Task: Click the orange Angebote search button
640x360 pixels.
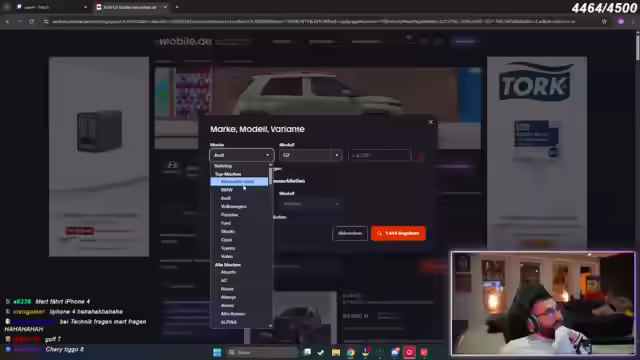Action: click(398, 233)
